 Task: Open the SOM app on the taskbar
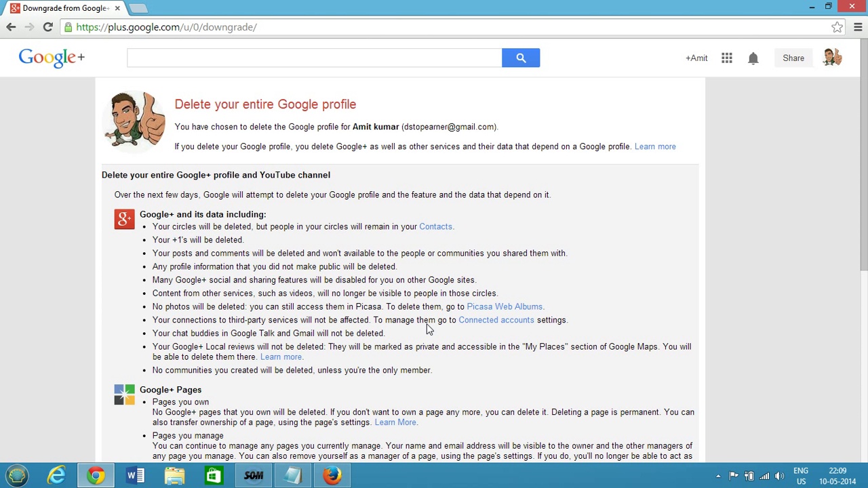click(253, 476)
